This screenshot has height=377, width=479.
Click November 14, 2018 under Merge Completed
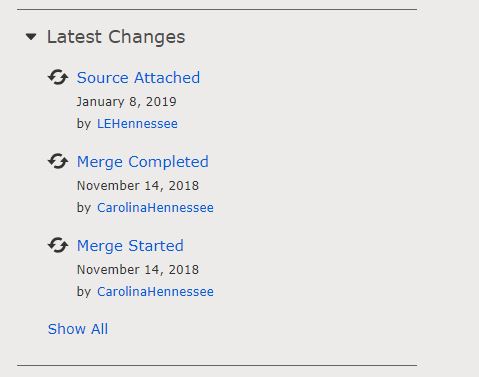(x=138, y=186)
